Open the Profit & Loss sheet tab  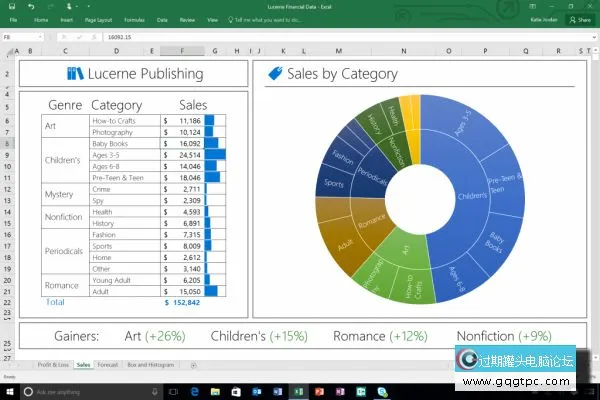53,365
